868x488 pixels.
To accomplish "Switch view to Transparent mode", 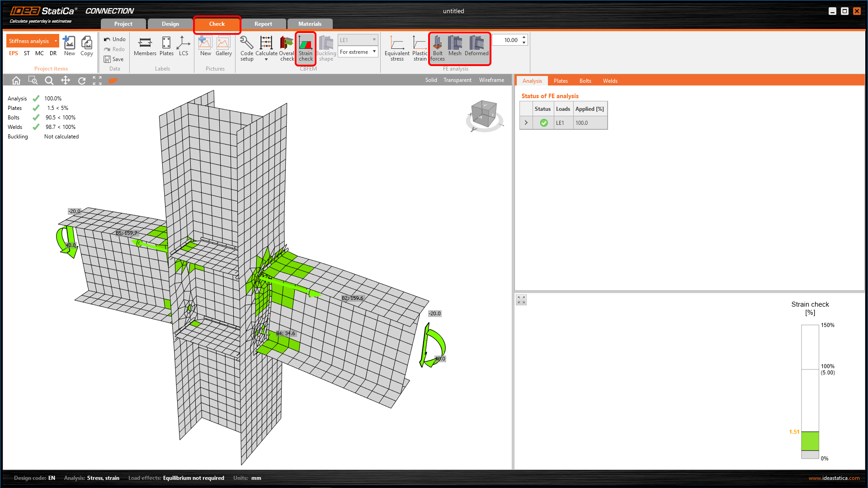I will 457,80.
